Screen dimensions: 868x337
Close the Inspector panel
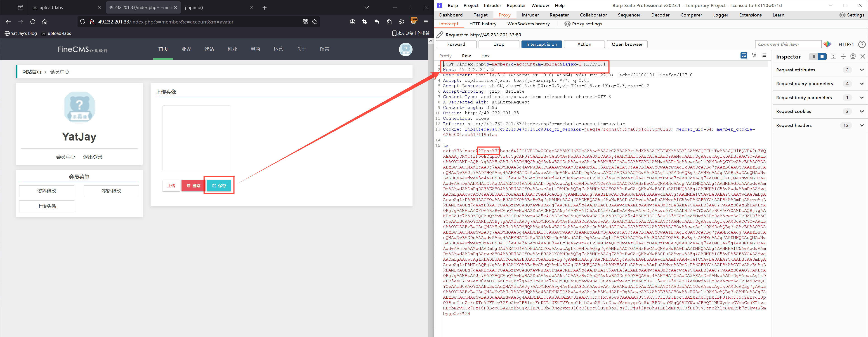point(863,56)
